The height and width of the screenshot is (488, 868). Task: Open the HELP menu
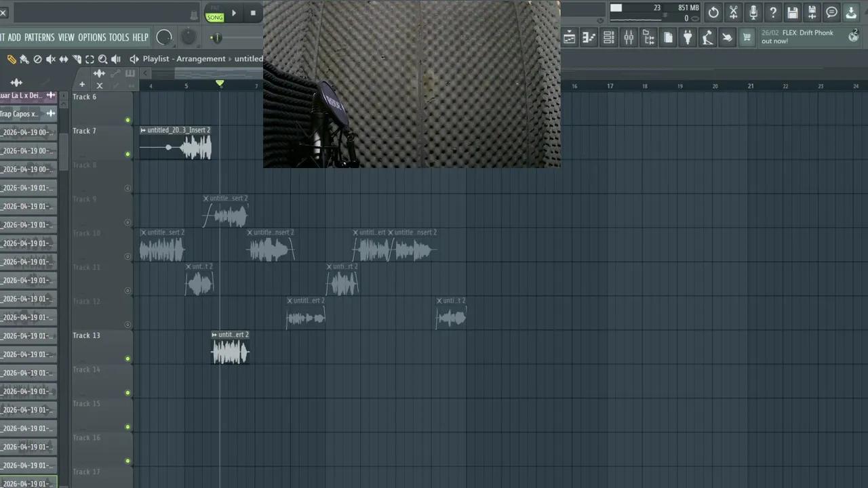pos(140,37)
